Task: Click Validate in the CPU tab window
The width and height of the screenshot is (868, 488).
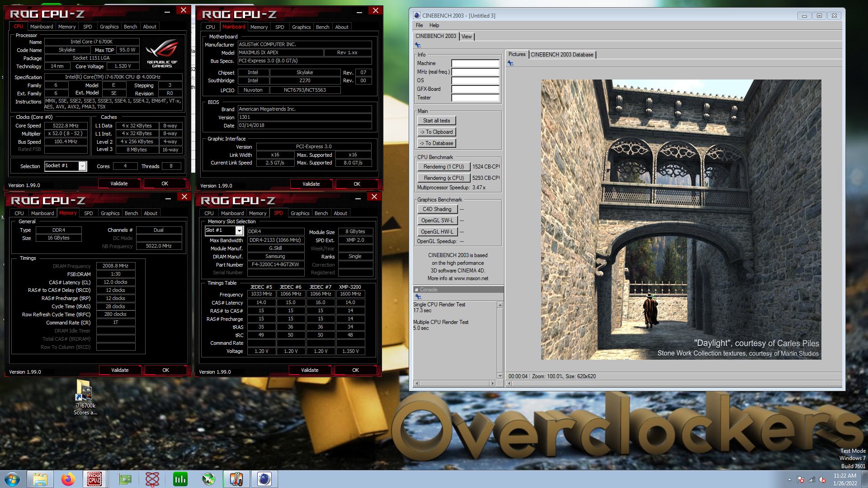Action: click(119, 183)
